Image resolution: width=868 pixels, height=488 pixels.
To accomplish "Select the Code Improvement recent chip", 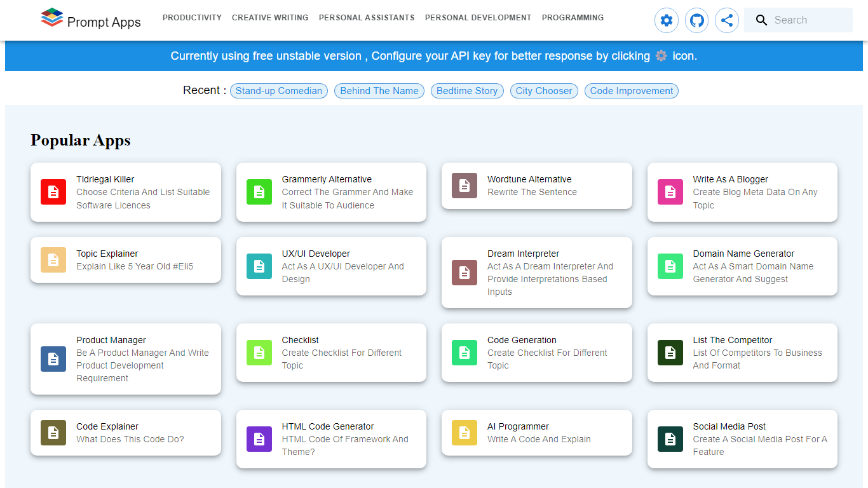I will click(631, 91).
